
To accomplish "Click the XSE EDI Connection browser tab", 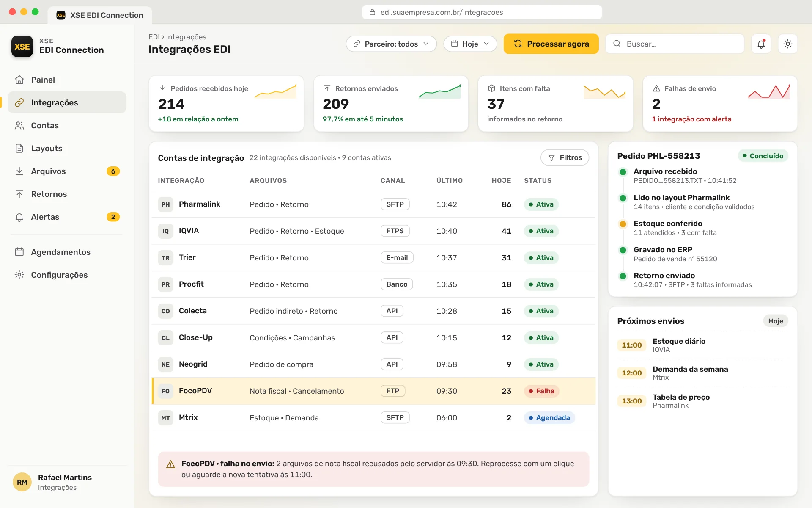I will click(100, 15).
